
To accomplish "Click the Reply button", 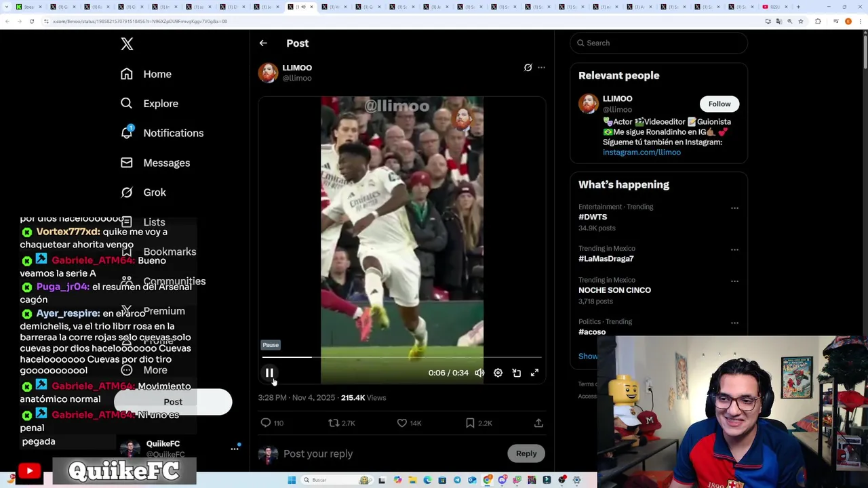I will pos(526,453).
